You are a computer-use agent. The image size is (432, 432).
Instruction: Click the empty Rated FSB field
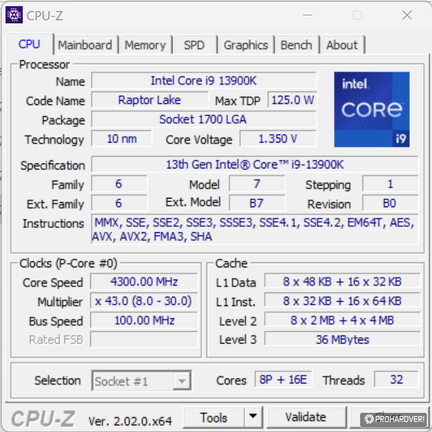pyautogui.click(x=144, y=340)
